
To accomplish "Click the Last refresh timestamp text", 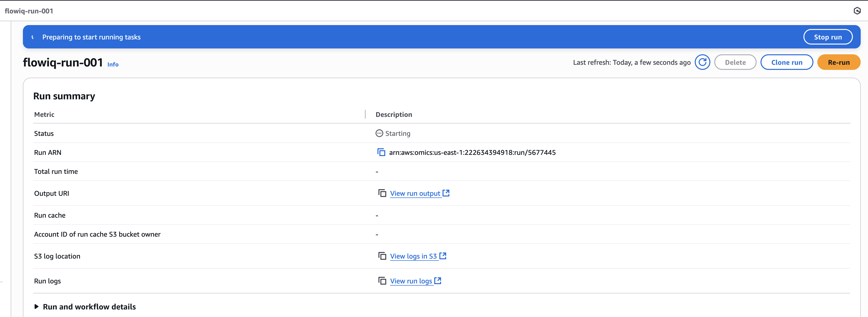I will coord(632,62).
